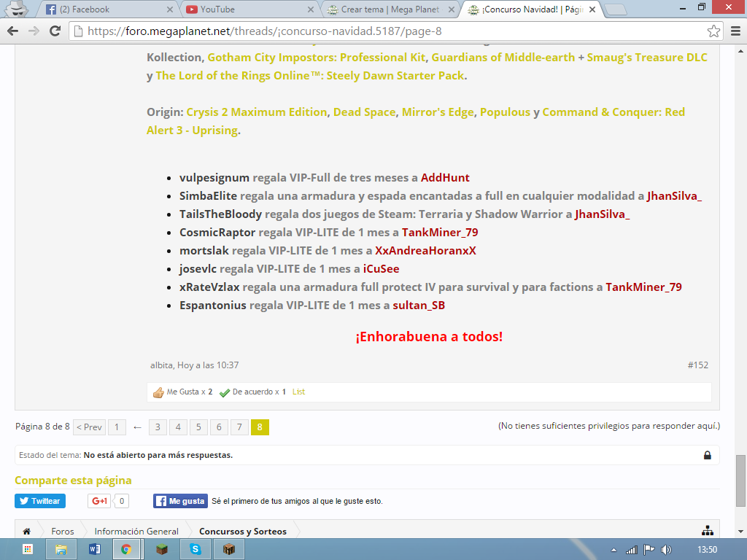The height and width of the screenshot is (560, 747).
Task: Open Foros breadcrumb link
Action: (x=63, y=532)
